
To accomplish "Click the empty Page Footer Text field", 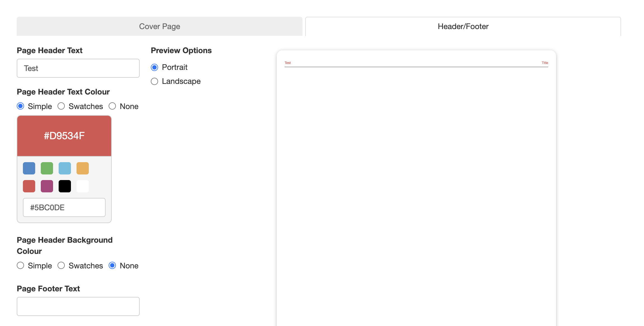I will [x=78, y=306].
